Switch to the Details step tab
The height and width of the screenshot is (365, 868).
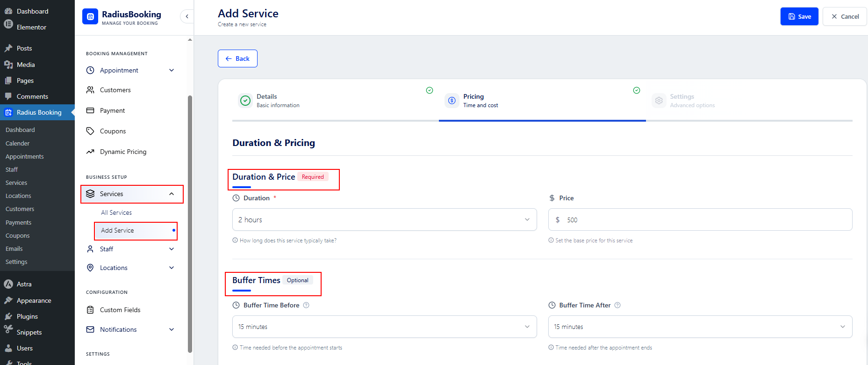[x=335, y=101]
